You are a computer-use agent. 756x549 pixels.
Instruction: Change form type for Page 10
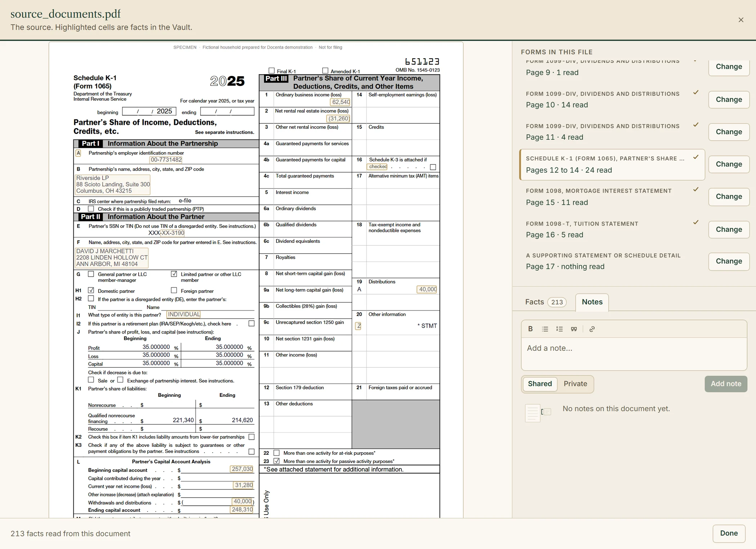click(729, 99)
